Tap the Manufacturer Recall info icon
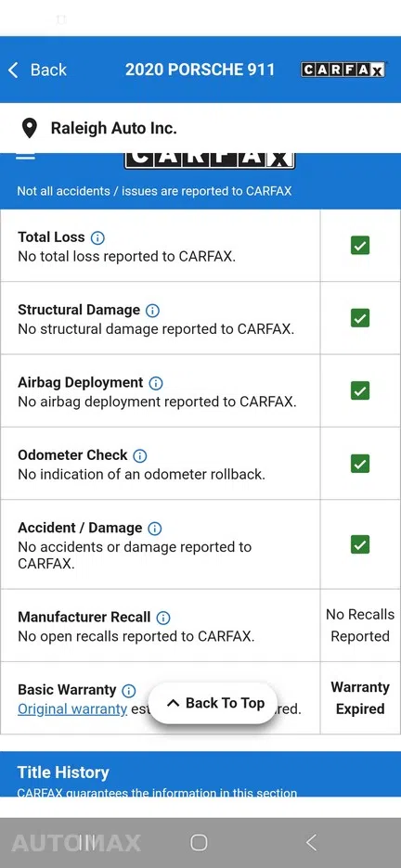Screen dimensions: 401x868 coord(162,618)
